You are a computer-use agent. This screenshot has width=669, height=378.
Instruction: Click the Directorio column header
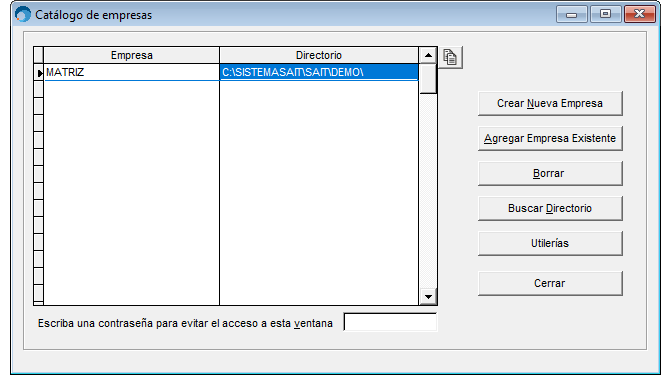[319, 55]
